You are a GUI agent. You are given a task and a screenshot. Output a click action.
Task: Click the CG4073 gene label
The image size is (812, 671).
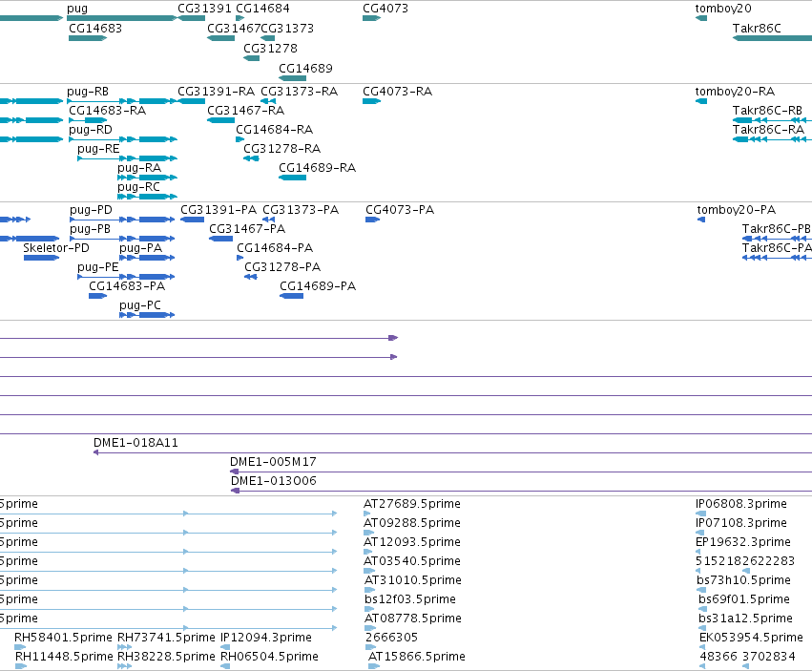point(385,9)
